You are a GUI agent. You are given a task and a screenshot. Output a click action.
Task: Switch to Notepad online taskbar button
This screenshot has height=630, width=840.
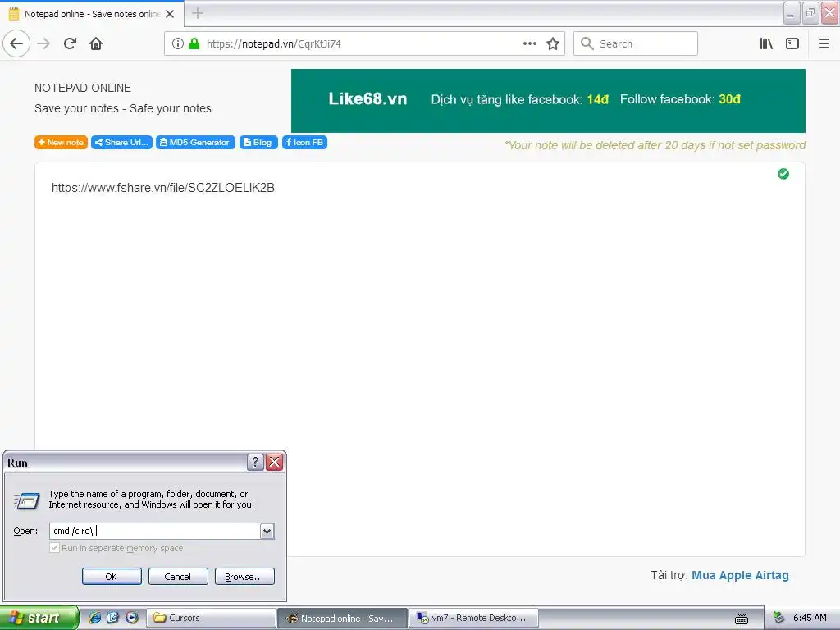tap(342, 618)
